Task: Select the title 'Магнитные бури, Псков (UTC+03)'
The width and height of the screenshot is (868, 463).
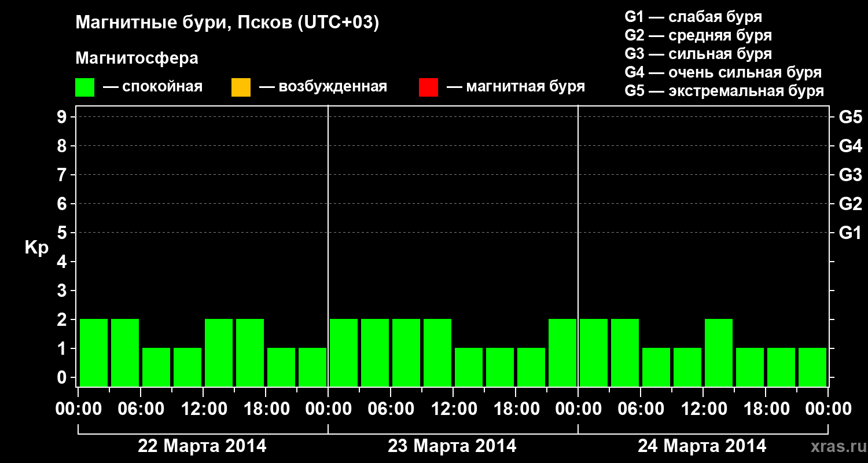Action: tap(227, 23)
